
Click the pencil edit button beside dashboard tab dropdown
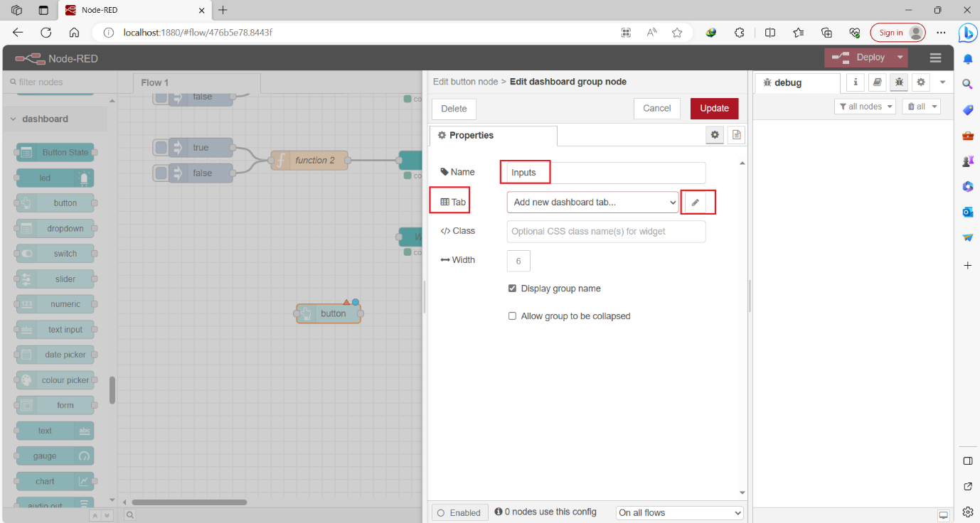click(x=698, y=203)
